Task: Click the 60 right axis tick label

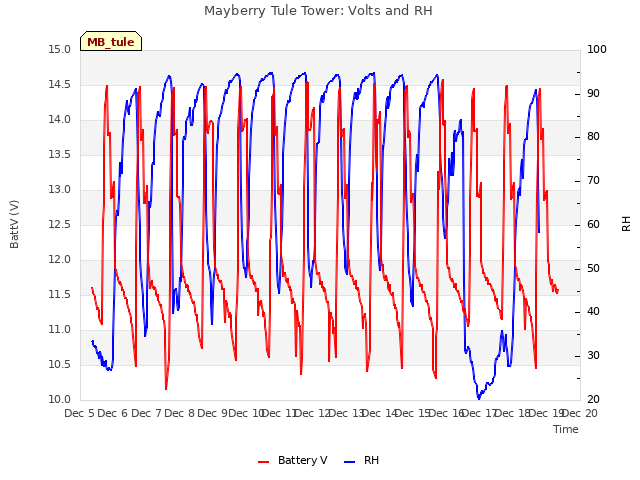Action: coord(593,225)
